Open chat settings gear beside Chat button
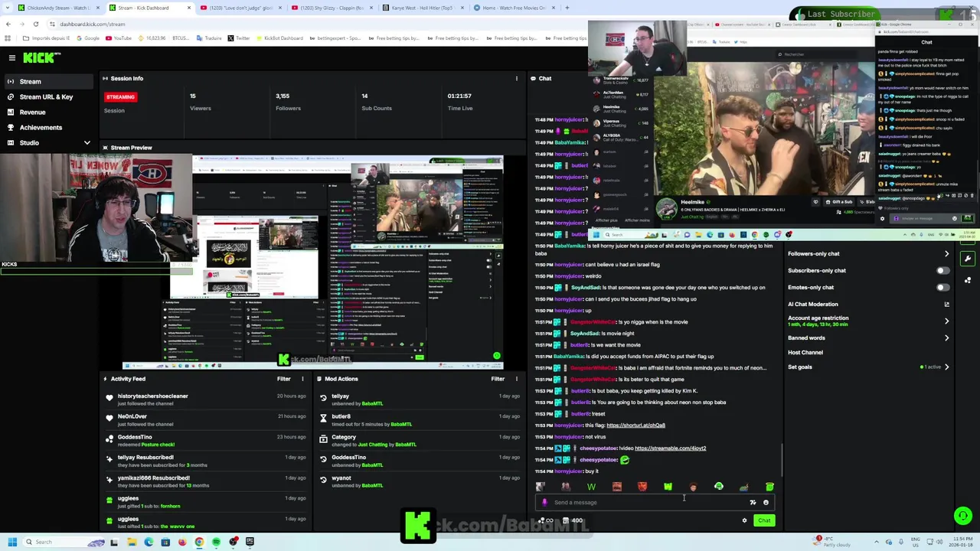 pyautogui.click(x=744, y=521)
